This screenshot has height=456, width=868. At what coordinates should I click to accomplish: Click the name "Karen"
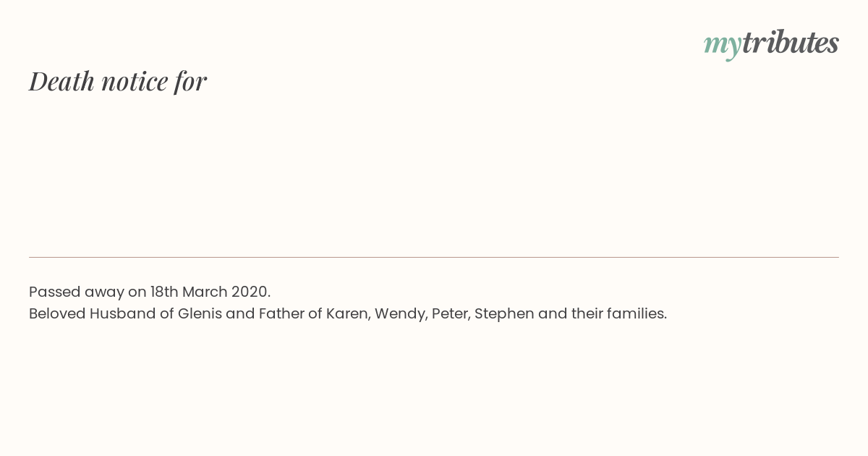[x=346, y=313]
